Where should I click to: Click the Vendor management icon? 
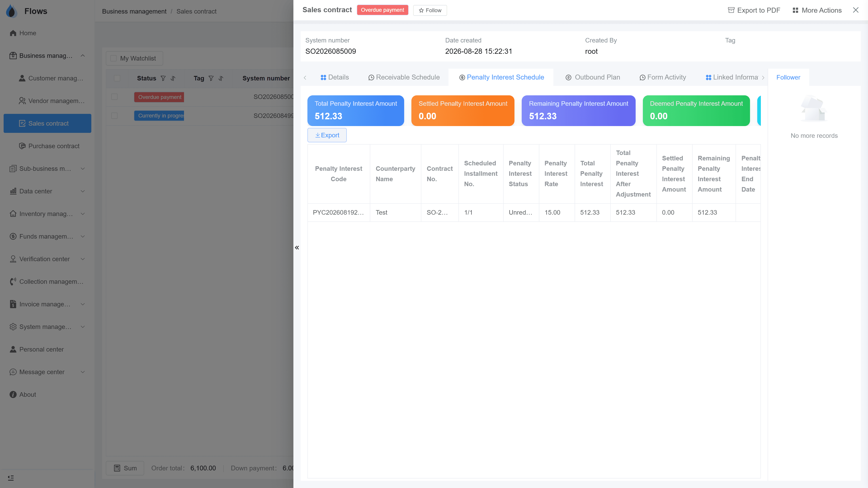(22, 101)
